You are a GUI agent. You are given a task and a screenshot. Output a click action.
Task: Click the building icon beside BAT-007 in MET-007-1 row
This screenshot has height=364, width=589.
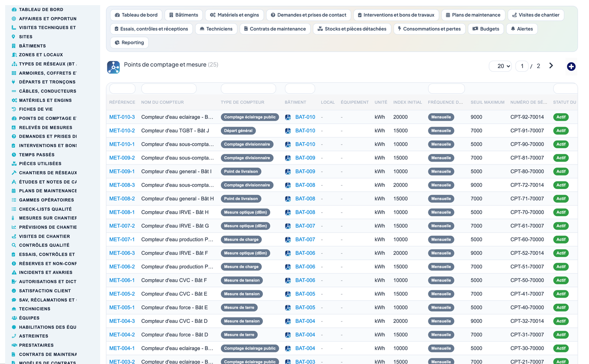(288, 240)
